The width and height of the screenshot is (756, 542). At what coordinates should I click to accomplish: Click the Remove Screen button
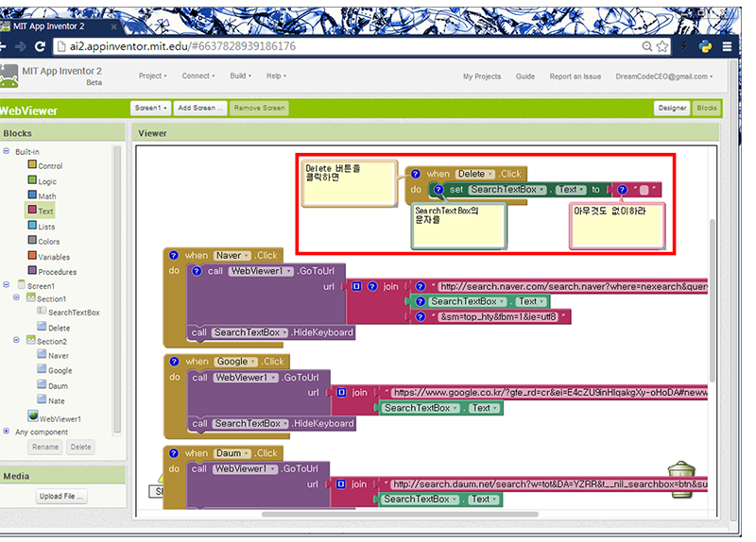(x=259, y=108)
